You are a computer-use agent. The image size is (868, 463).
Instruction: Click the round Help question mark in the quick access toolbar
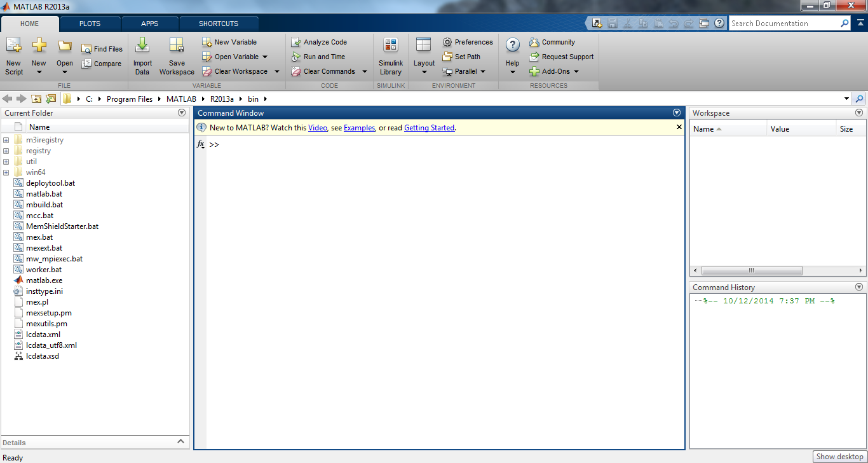[719, 24]
